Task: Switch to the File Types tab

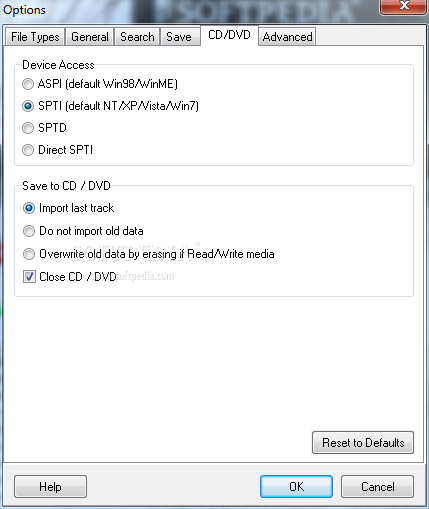Action: (35, 37)
